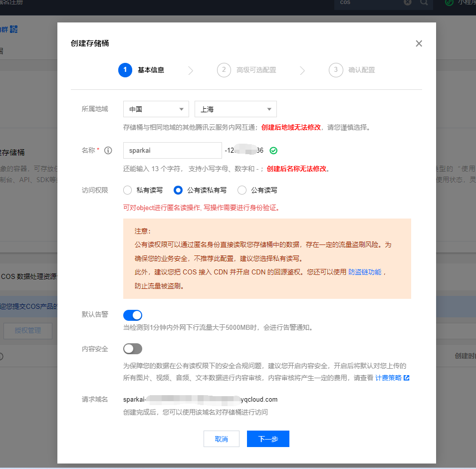Enable the 内容安全 switch

coord(133,348)
